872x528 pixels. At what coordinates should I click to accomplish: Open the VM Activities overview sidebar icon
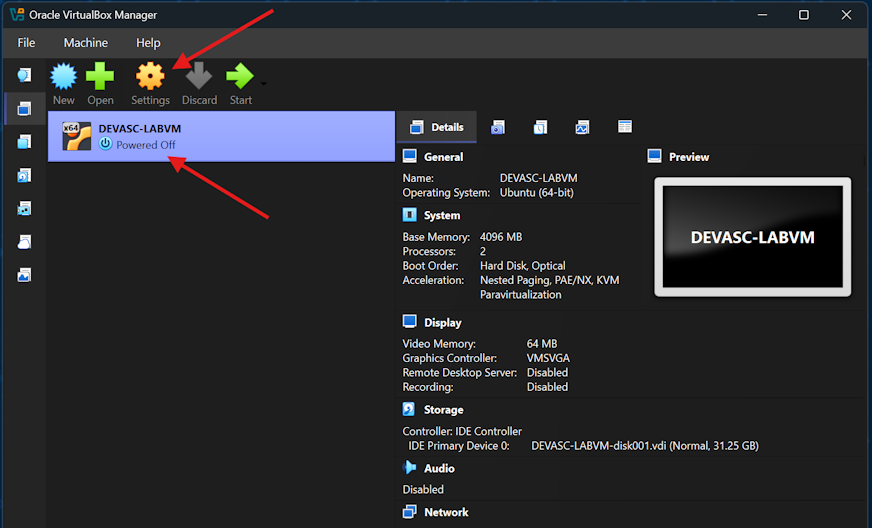coord(24,275)
